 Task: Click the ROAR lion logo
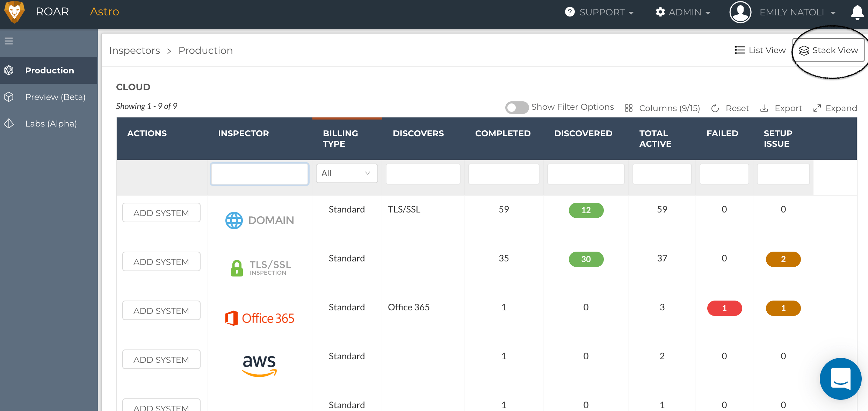[x=14, y=12]
